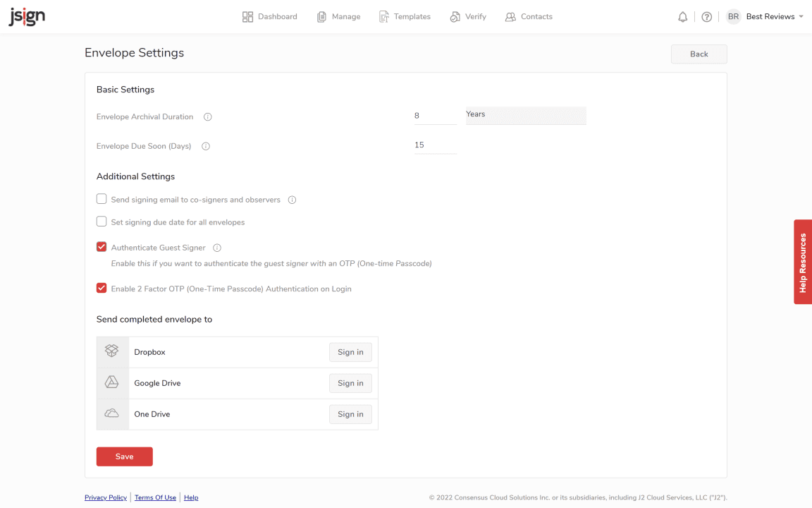Screen dimensions: 812x508
Task: Sign in to Dropbox
Action: (350, 351)
